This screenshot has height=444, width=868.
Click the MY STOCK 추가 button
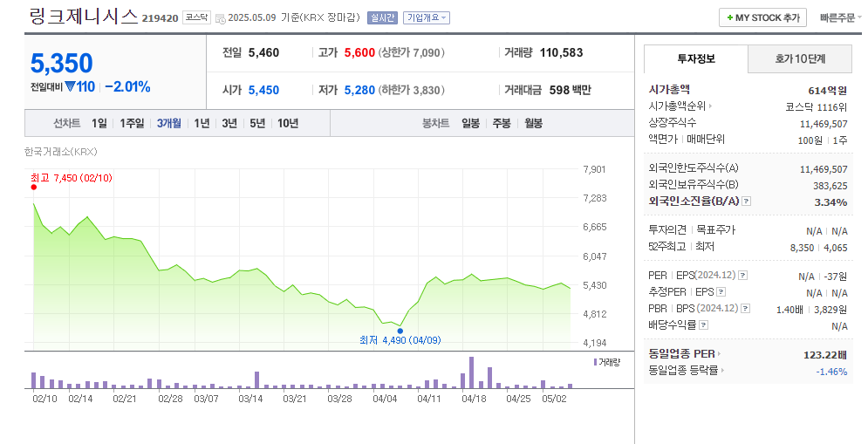click(762, 17)
